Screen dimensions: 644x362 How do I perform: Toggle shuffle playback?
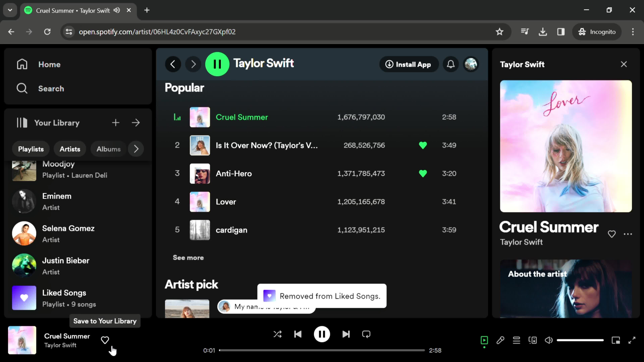[x=278, y=334]
